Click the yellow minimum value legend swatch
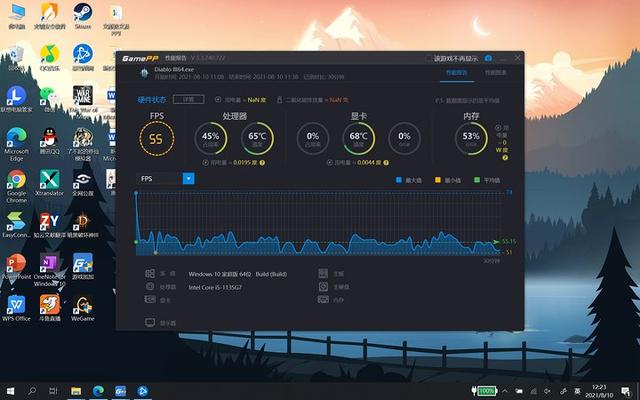The image size is (640, 400). 438,180
